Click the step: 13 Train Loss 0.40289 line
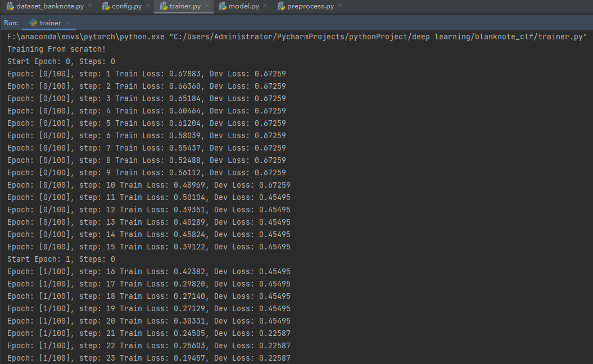The image size is (593, 364). tap(149, 222)
